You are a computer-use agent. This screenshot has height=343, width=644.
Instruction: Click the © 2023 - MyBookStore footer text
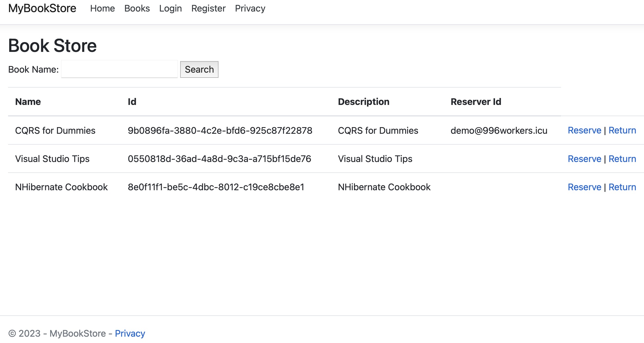point(57,333)
